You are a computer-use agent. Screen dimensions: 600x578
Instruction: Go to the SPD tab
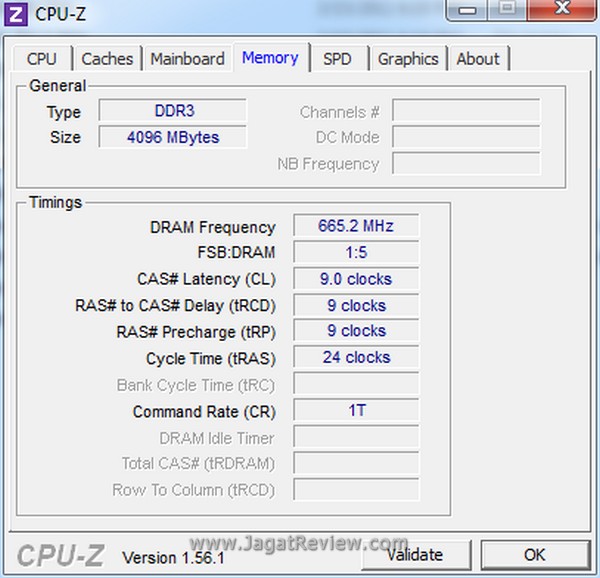coord(337,59)
